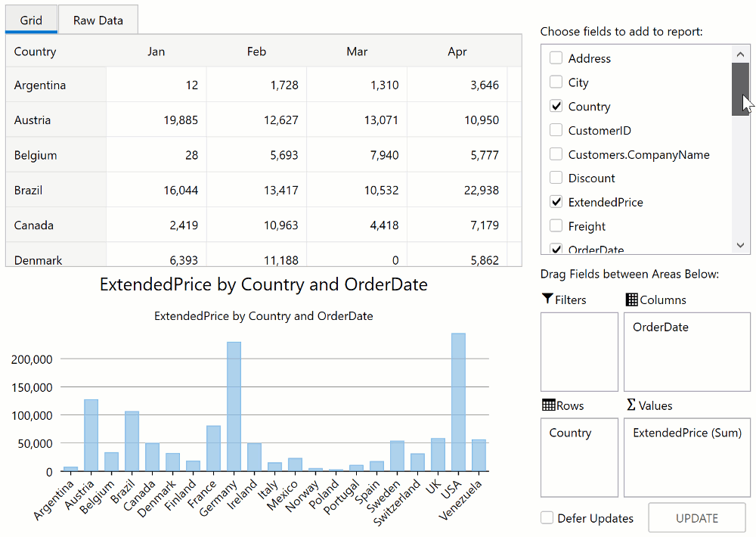Click the field list scroll down arrow
756x537 pixels.
coord(741,245)
